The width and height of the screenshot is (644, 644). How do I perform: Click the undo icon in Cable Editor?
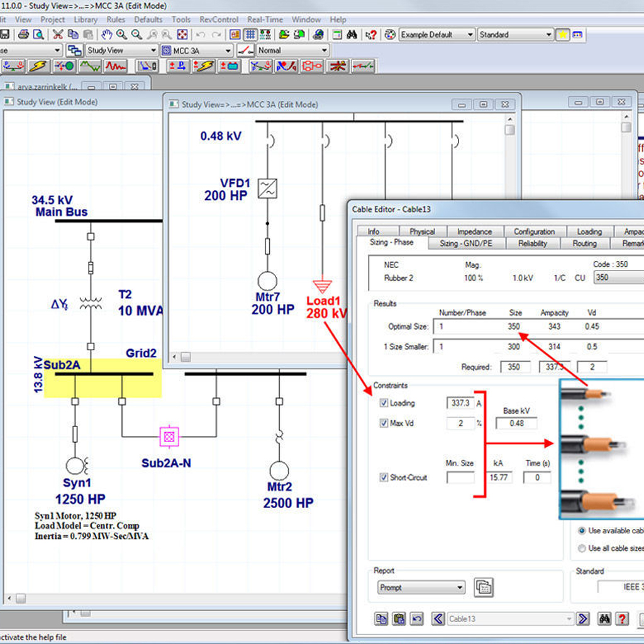pos(416,619)
